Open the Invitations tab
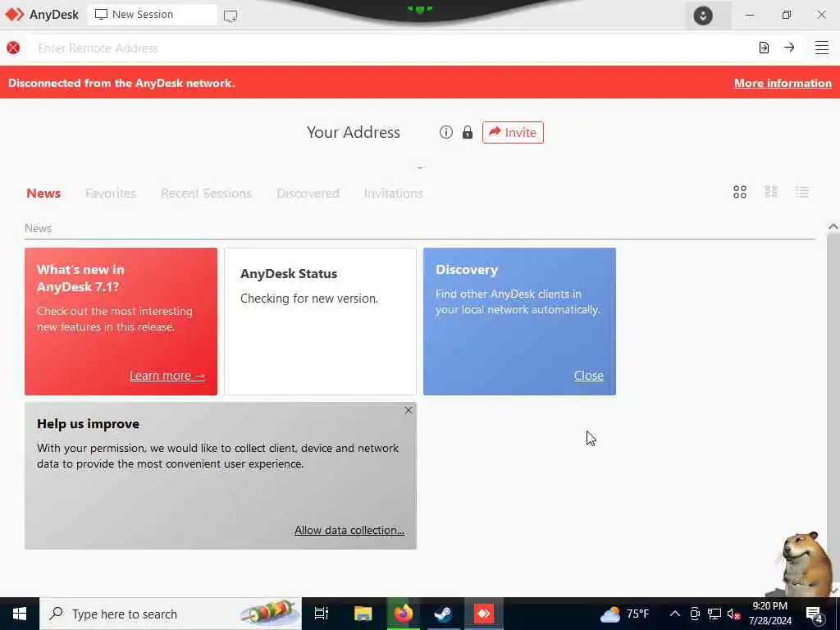 (393, 193)
